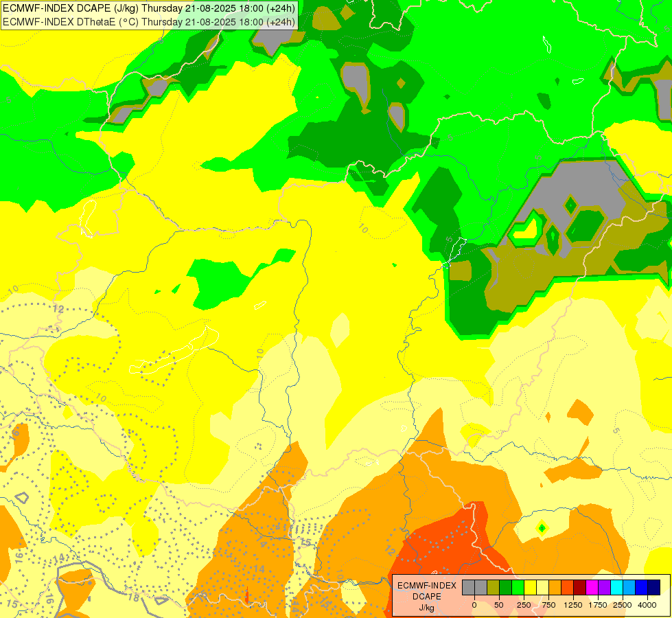The image size is (672, 618).
Task: Select the pure blue legend swatch
Action: point(642,588)
